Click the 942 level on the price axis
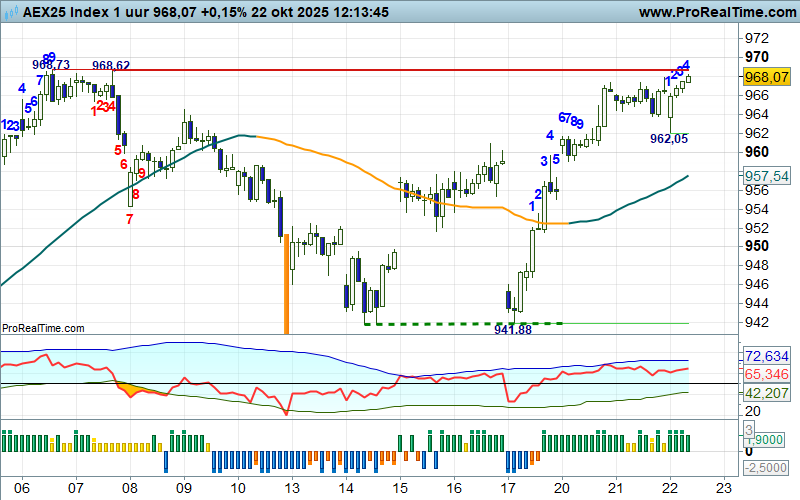This screenshot has height=500, width=800. pyautogui.click(x=757, y=322)
